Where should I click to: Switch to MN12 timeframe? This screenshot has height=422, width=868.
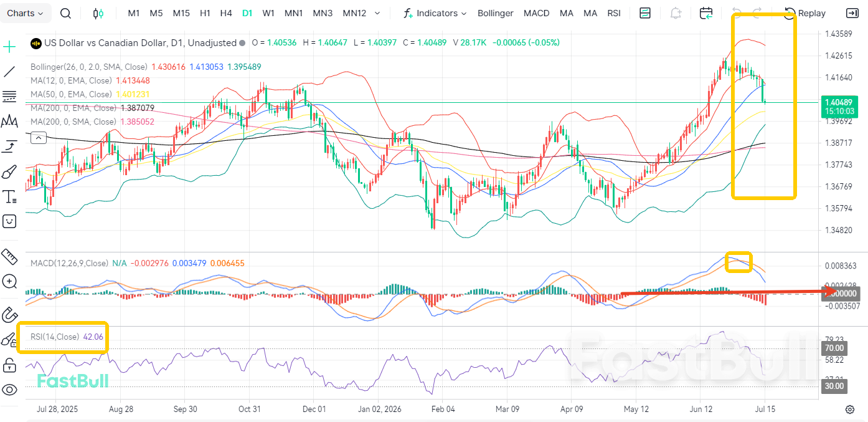point(354,13)
